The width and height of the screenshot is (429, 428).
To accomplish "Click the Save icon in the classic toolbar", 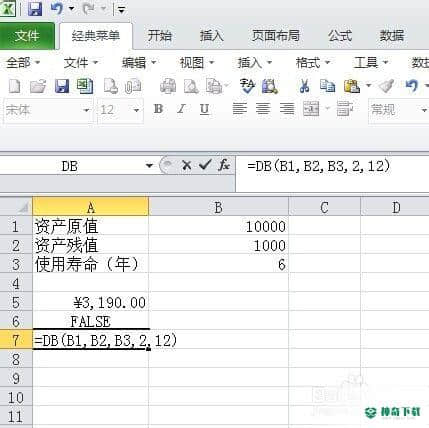I will [x=62, y=86].
